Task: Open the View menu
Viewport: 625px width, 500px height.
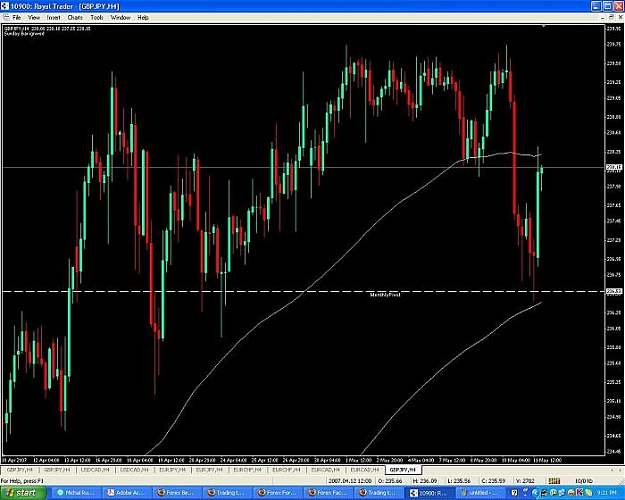Action: tap(34, 18)
